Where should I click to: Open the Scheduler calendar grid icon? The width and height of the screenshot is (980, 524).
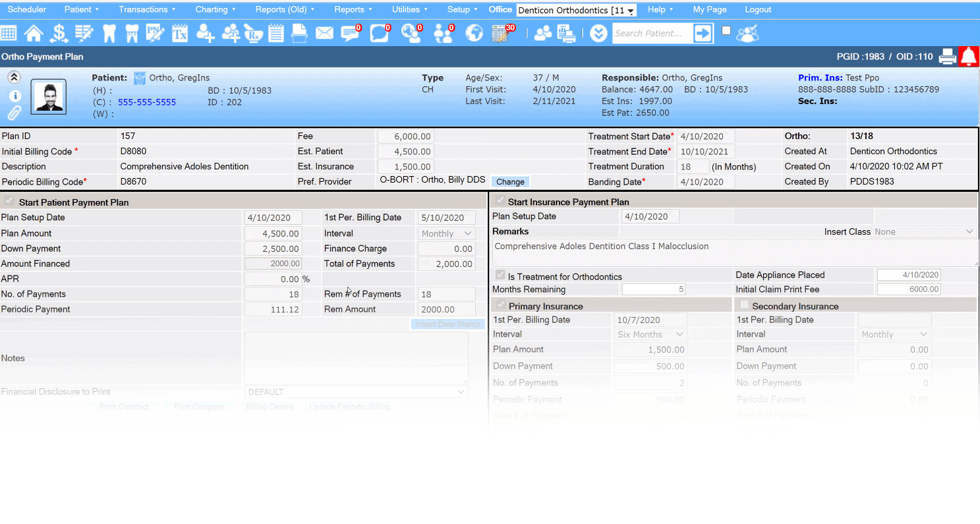tap(9, 33)
